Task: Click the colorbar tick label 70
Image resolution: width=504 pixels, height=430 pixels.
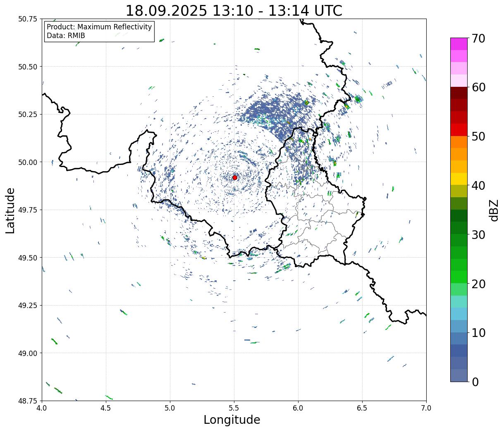Action: click(x=478, y=38)
